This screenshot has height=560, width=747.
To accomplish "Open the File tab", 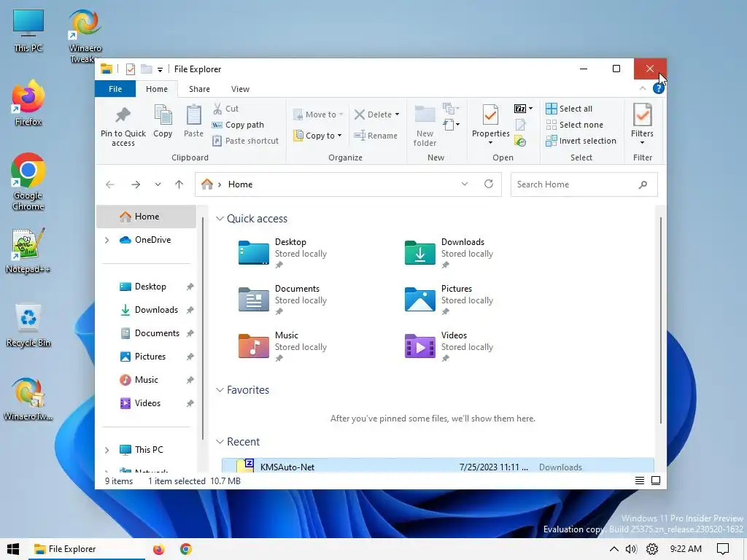I will pyautogui.click(x=115, y=89).
